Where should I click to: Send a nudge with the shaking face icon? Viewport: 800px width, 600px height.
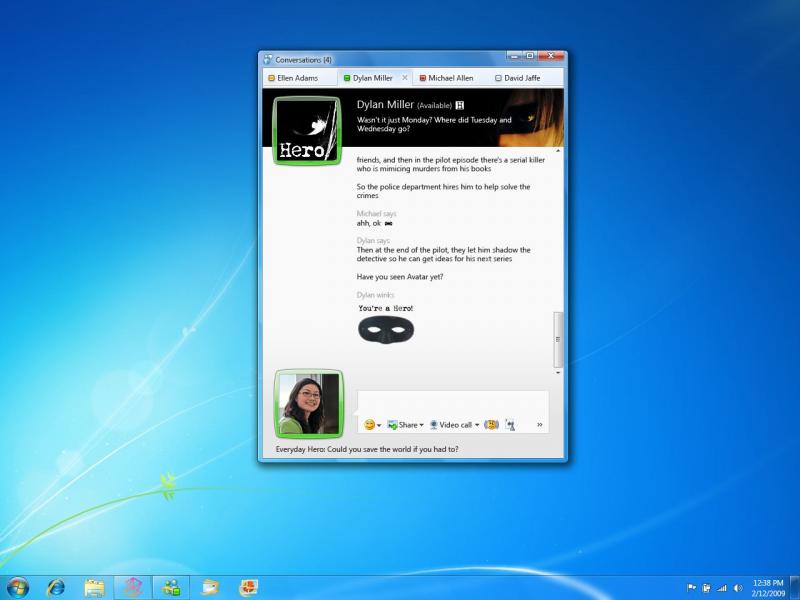pos(491,424)
